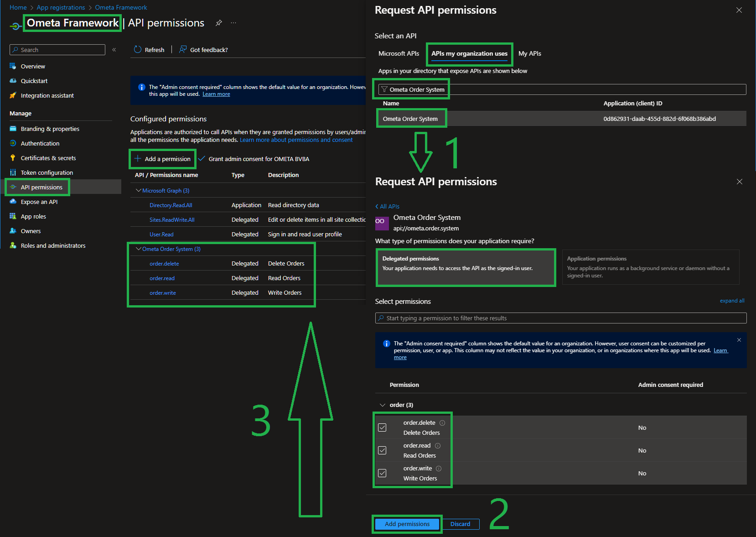The image size is (756, 537).
Task: Select Ometa Order System row in API list
Action: point(561,119)
